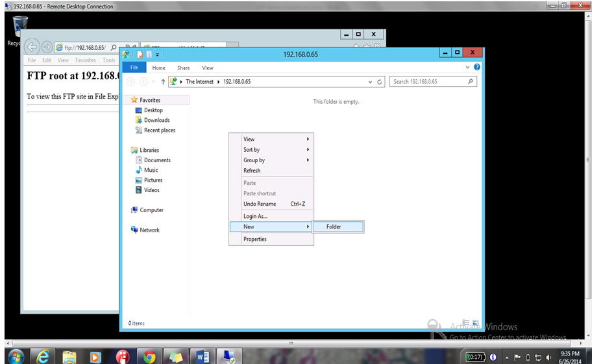Screen dimensions: 601x364
Task: Open the Tools menu in Internet Explorer
Action: tap(109, 60)
